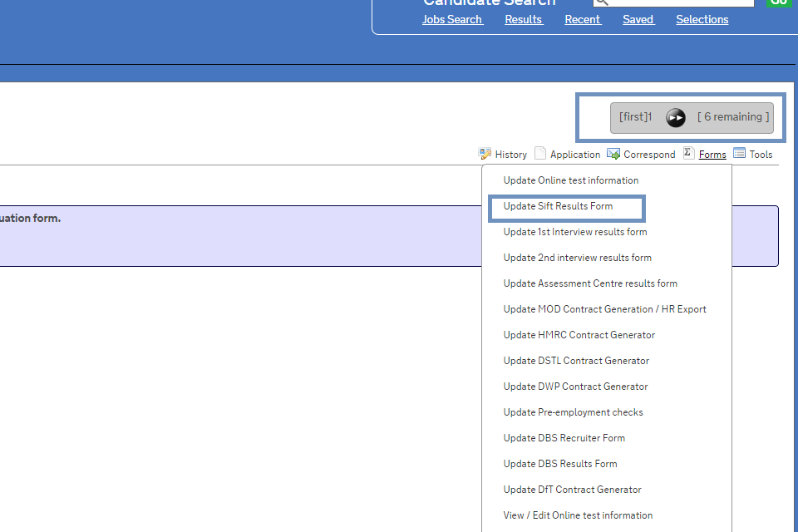Open the Recent searches link

pos(583,19)
